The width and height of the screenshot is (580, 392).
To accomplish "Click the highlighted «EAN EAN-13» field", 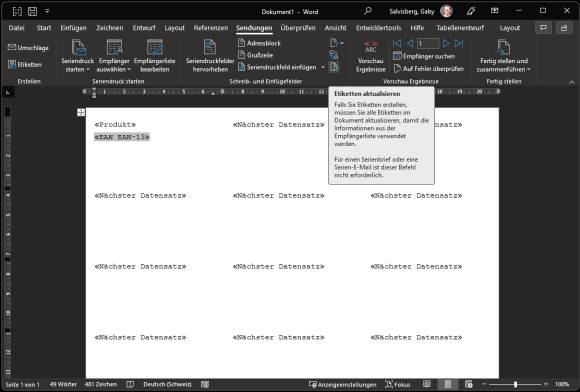I will click(x=122, y=137).
